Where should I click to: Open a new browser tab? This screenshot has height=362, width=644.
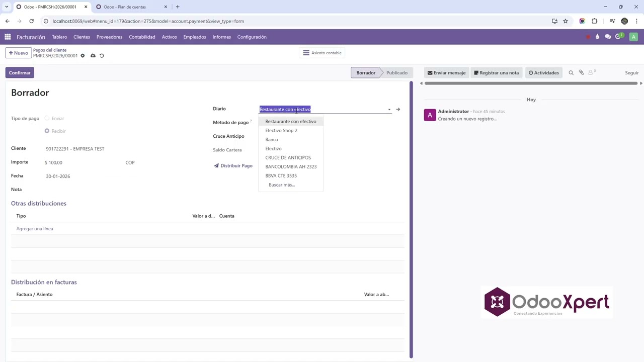(178, 7)
